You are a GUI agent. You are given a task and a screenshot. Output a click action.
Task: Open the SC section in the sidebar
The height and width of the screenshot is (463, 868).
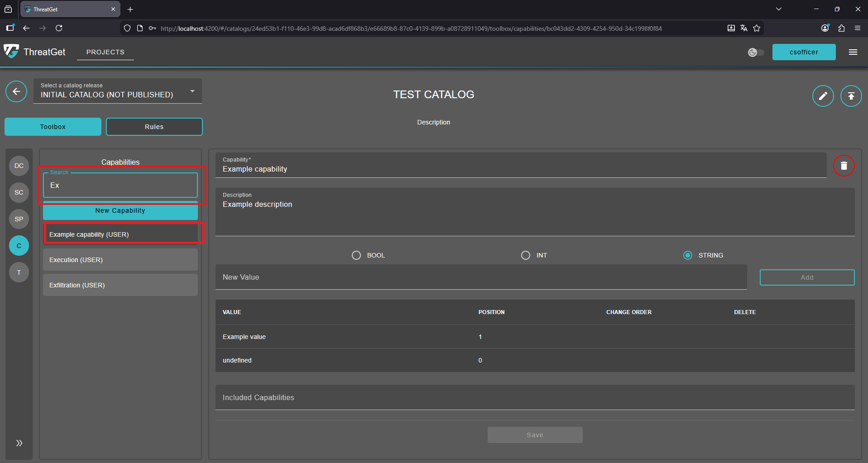point(19,192)
